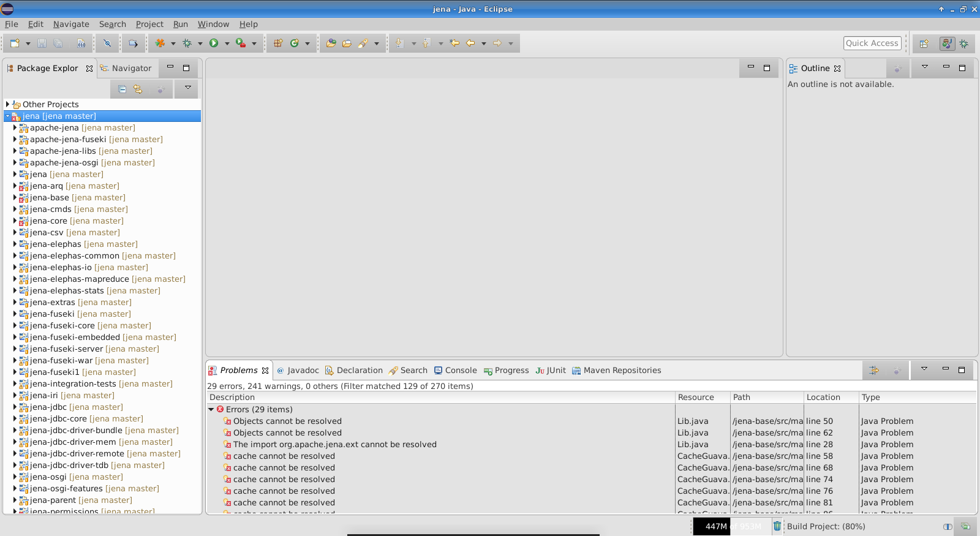Viewport: 980px width, 536px height.
Task: Open the Run button dropdown arrow
Action: point(227,43)
